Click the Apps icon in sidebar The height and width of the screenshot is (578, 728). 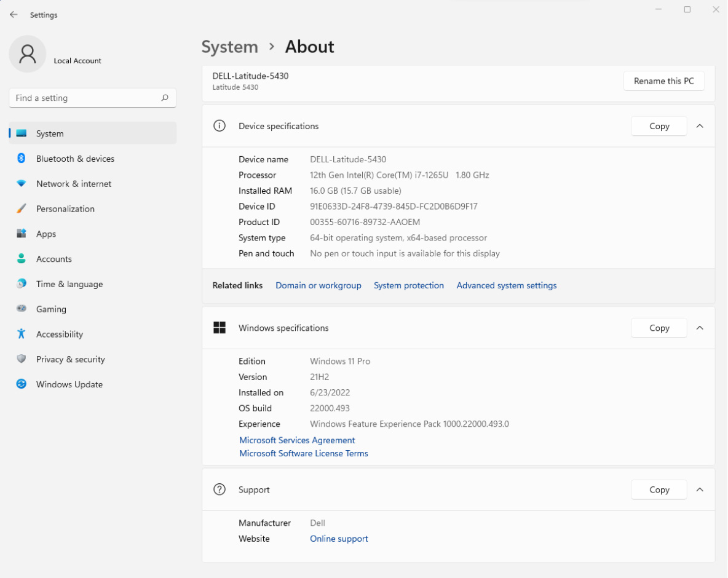(x=22, y=234)
